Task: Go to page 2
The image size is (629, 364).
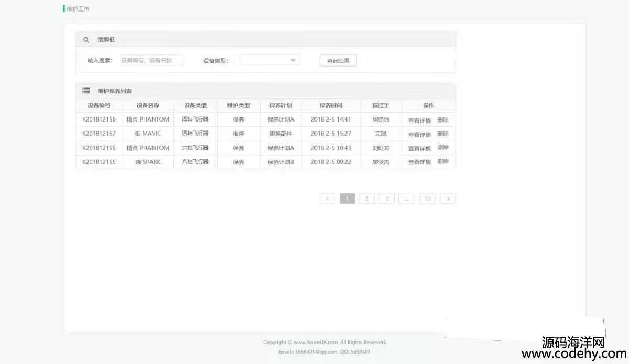Action: click(367, 198)
